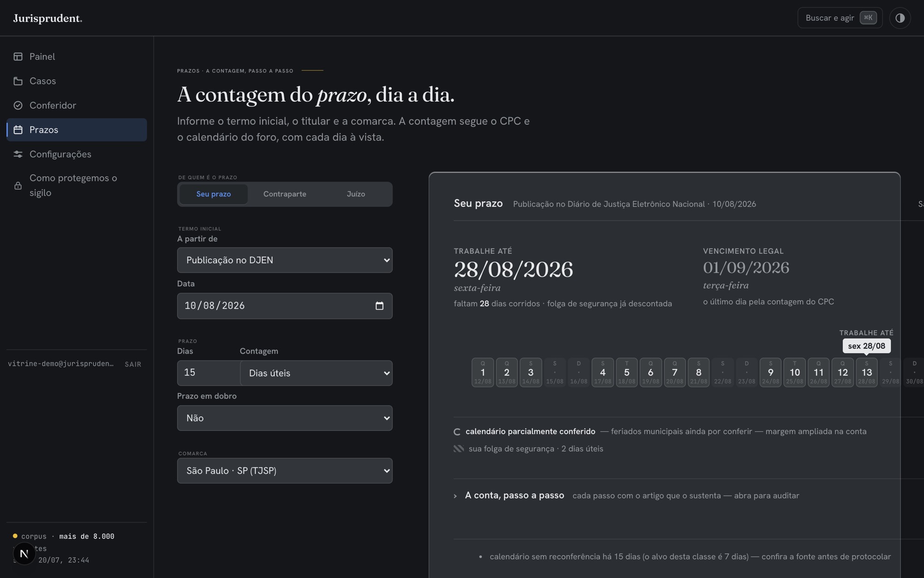Select day 7 cell 20/08
924x578 pixels.
point(675,372)
